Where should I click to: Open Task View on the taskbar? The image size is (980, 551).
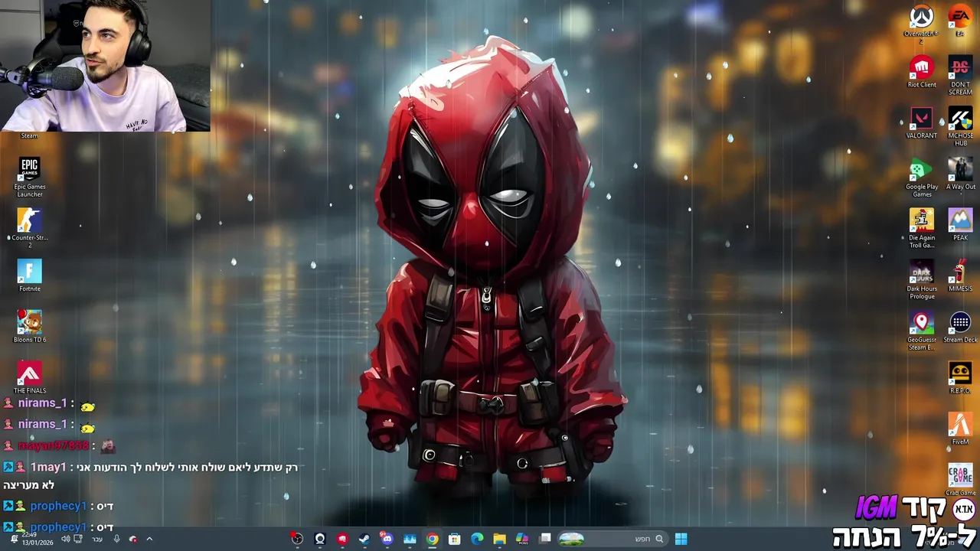coord(545,539)
